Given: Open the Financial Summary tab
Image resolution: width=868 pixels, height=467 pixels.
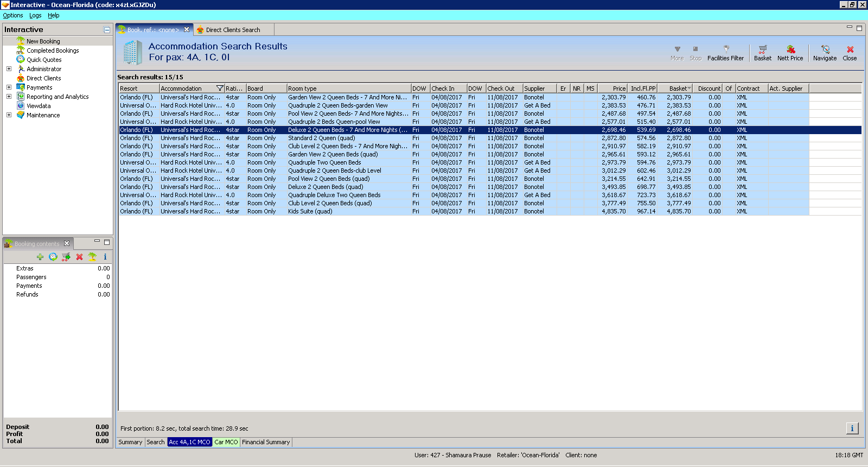Looking at the screenshot, I should click(266, 442).
